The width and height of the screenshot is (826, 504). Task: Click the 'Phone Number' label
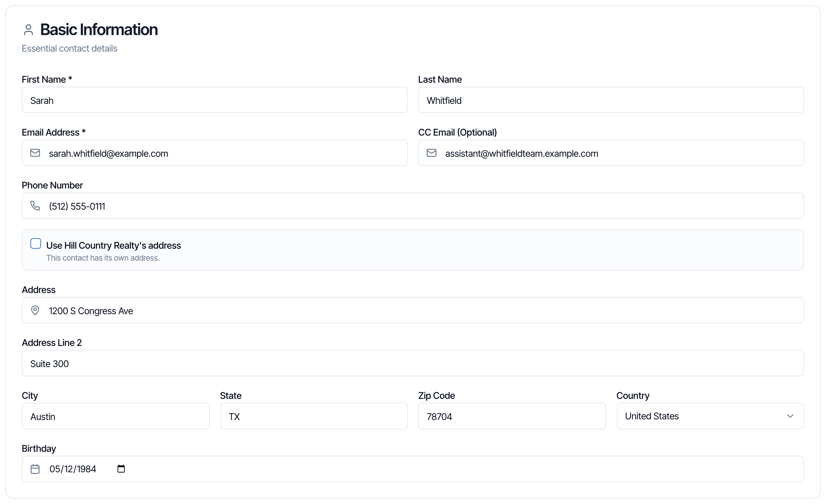tap(52, 185)
